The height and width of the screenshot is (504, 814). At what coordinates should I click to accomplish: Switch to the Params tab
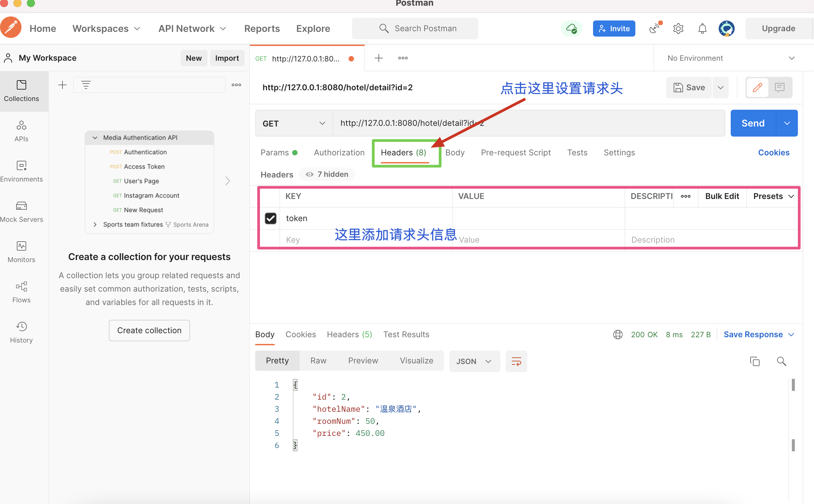(x=279, y=153)
